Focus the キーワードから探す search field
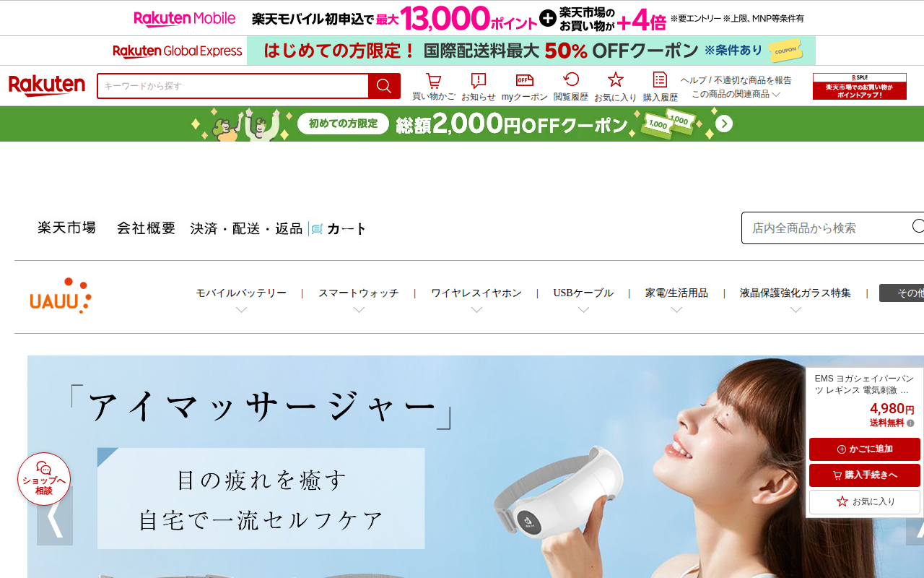This screenshot has width=924, height=578. (x=233, y=86)
